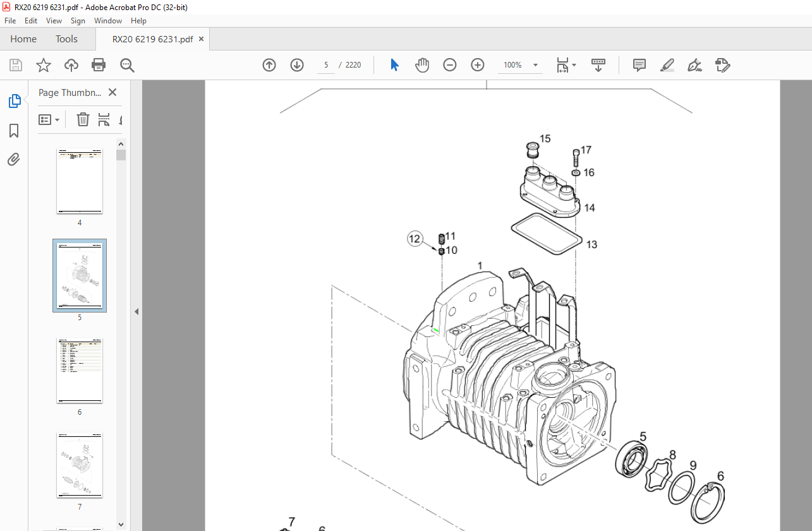Screen dimensions: 812x531
Task: Go to the previous page with the up arrow
Action: pyautogui.click(x=269, y=65)
